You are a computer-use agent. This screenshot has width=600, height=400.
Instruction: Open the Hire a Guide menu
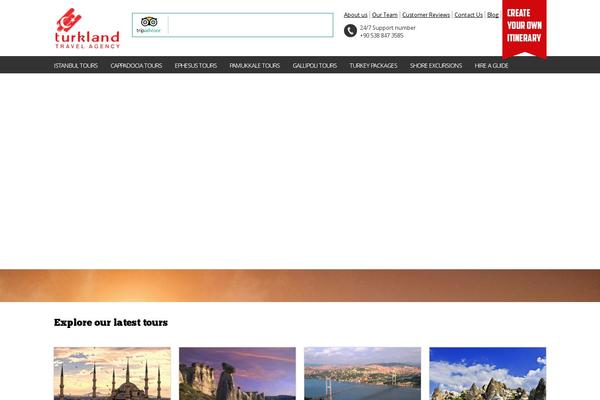click(491, 65)
